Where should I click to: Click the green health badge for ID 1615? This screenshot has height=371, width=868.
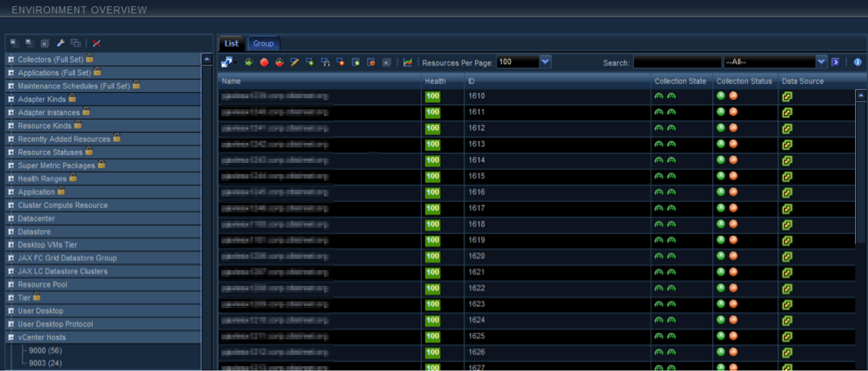[x=432, y=177]
